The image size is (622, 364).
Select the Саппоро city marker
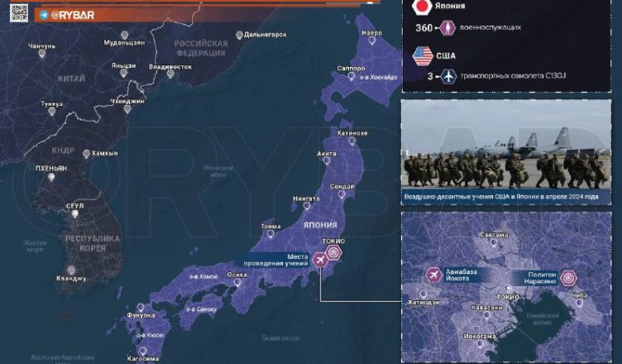coord(352,77)
